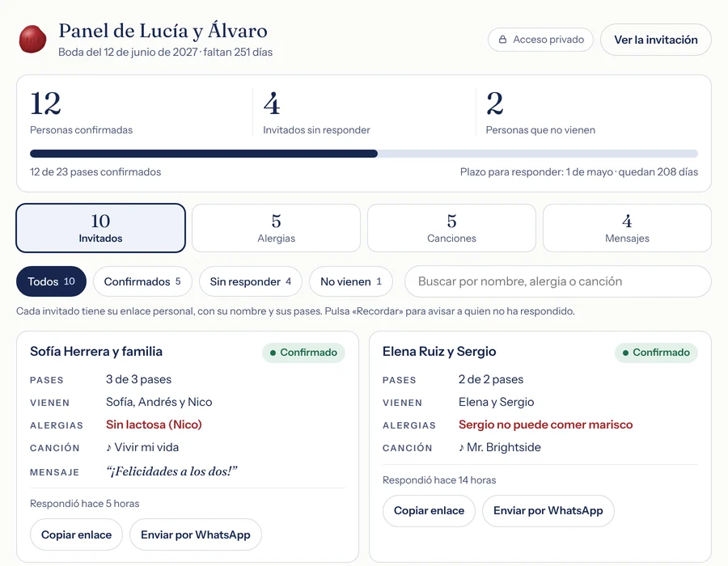Click the message ¡Felicidades a los dos!
The width and height of the screenshot is (728, 566).
click(171, 471)
